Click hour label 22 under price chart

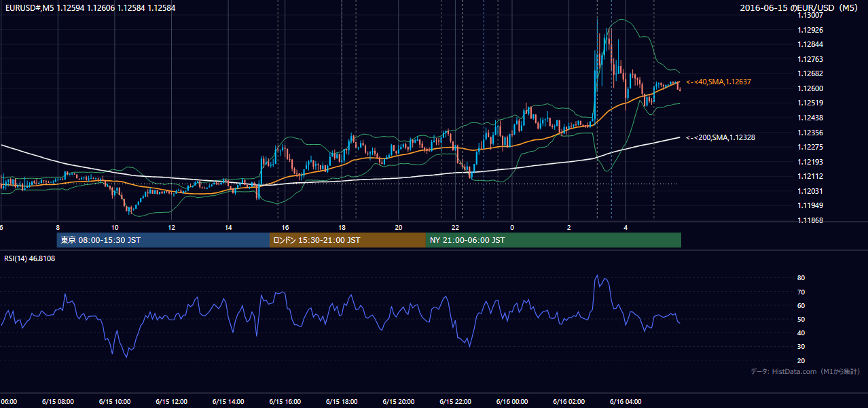coord(455,227)
